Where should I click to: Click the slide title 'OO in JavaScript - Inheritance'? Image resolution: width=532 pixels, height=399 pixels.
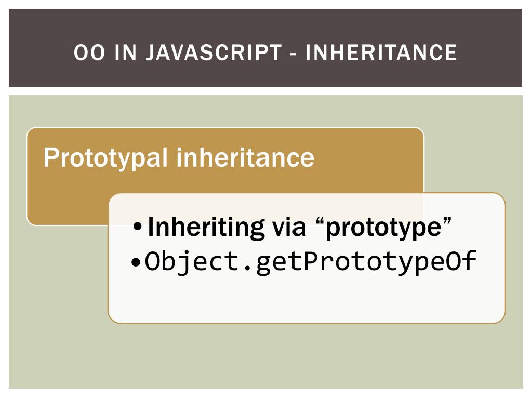[265, 52]
